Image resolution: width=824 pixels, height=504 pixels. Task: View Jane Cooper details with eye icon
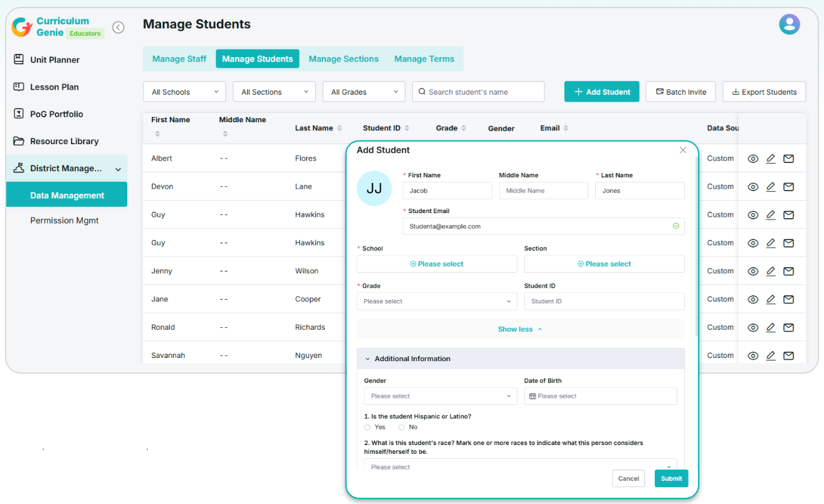pyautogui.click(x=753, y=300)
